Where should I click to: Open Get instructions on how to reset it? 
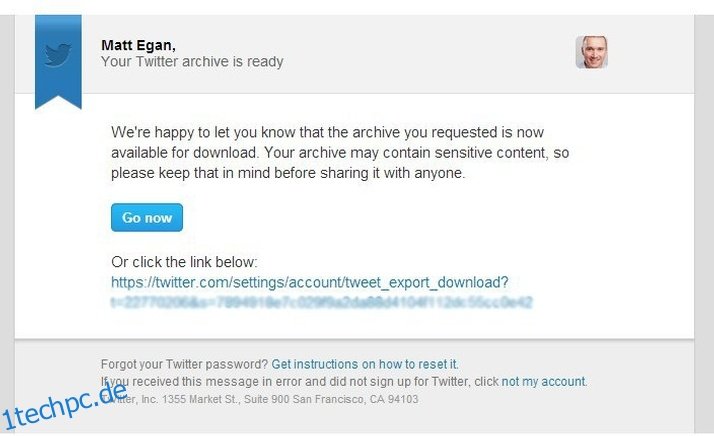click(365, 364)
